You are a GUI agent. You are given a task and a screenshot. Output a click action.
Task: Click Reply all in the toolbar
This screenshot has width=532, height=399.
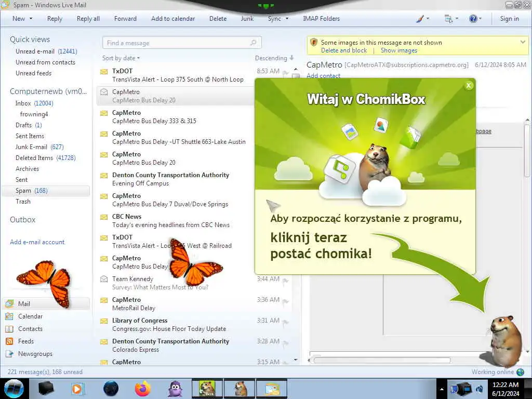[x=88, y=19]
